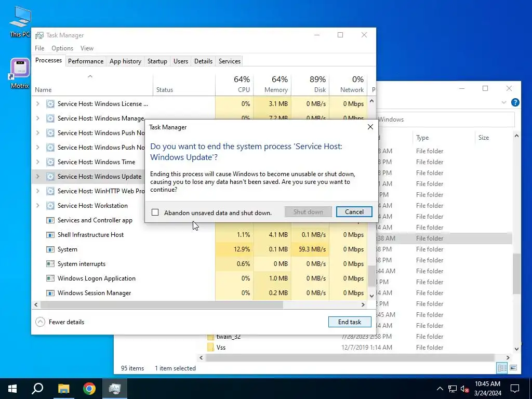Expand Service Host: Windows Update row
Viewport: 532px width, 399px height.
(x=37, y=177)
